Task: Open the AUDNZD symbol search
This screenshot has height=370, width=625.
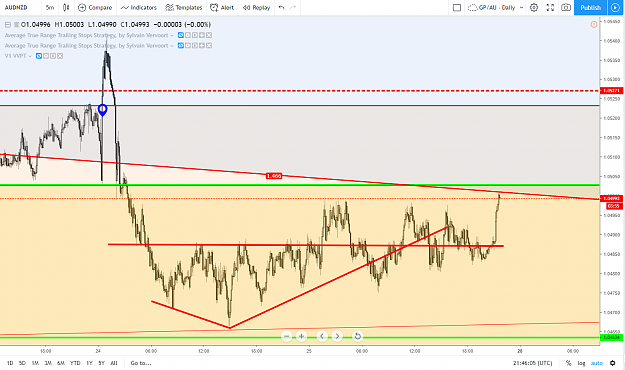Action: [x=16, y=8]
